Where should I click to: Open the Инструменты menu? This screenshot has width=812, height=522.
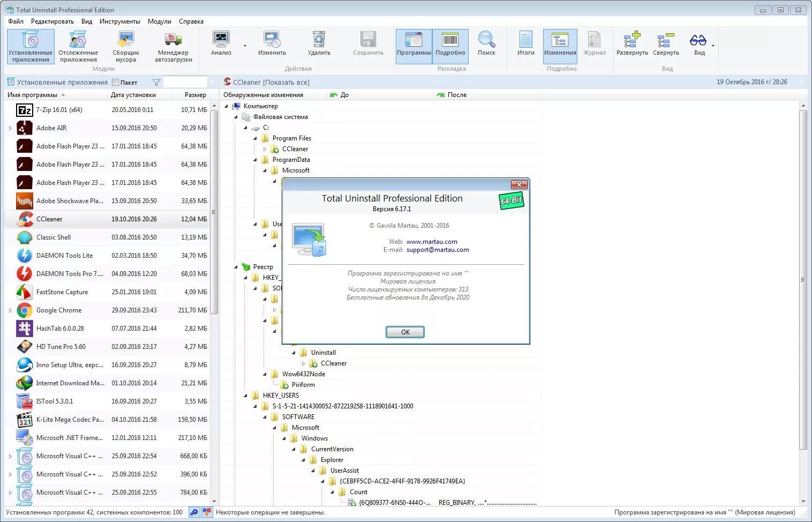120,21
